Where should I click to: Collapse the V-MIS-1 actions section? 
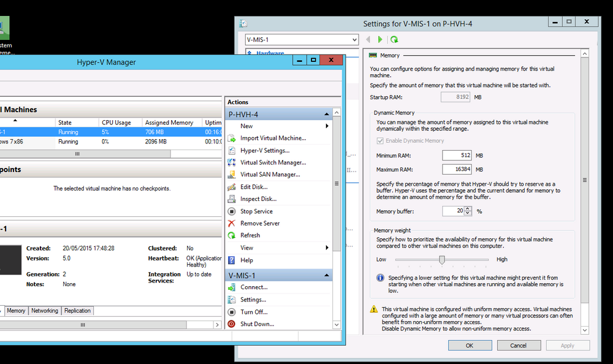[327, 275]
